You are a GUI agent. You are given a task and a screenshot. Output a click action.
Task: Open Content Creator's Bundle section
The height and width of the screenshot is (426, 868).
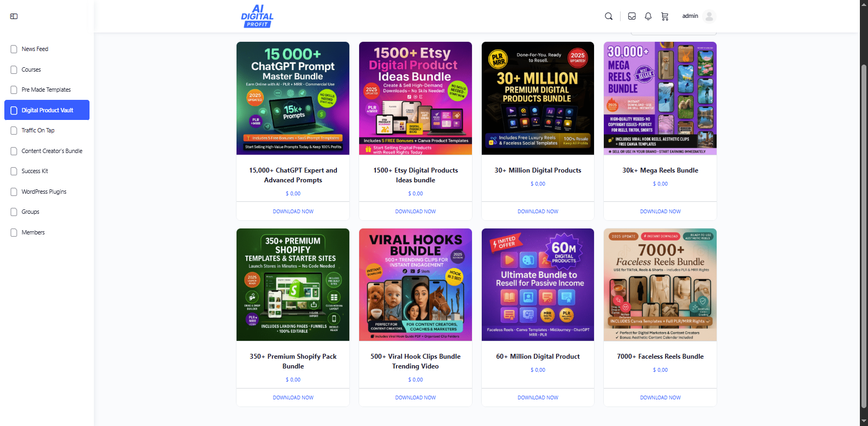pyautogui.click(x=47, y=151)
